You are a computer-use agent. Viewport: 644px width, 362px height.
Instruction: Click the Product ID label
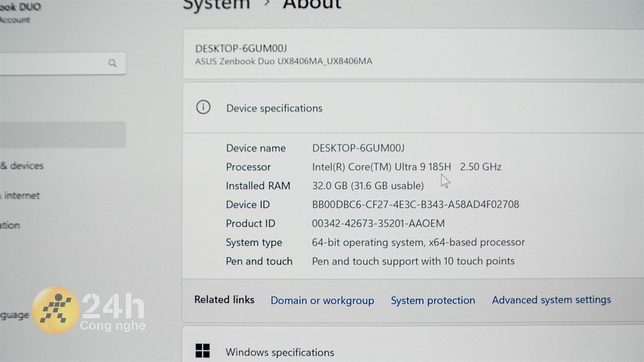tap(251, 223)
